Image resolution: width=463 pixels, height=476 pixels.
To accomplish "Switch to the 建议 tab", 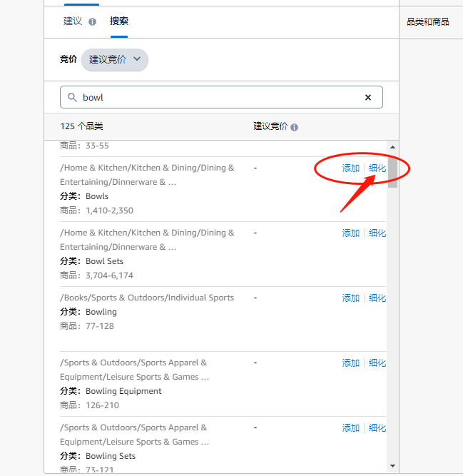I will pyautogui.click(x=73, y=21).
